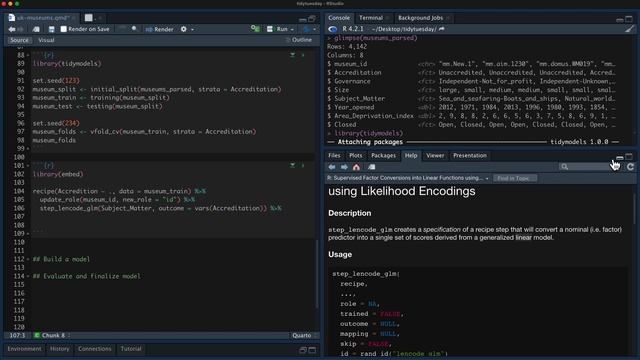This screenshot has width=640, height=360.
Task: Click the Help search box
Action: [589, 167]
